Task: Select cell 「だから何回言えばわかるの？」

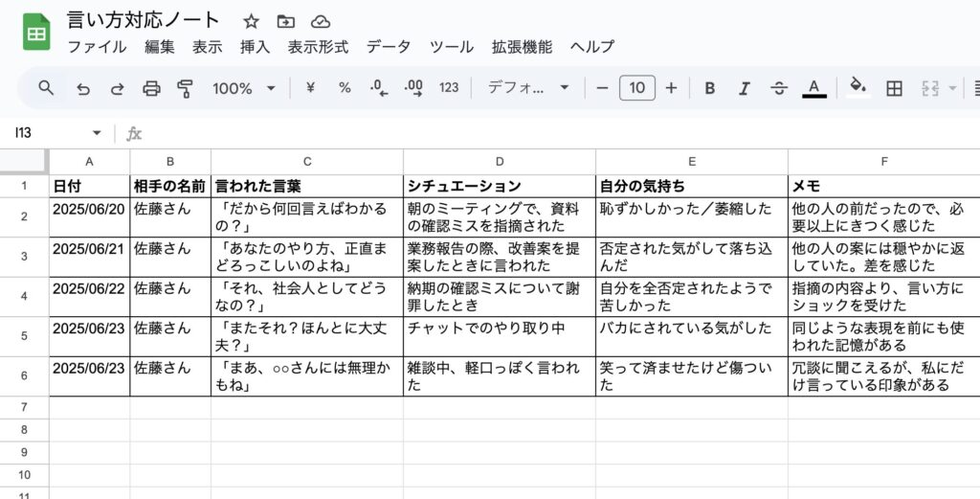Action: (x=307, y=217)
